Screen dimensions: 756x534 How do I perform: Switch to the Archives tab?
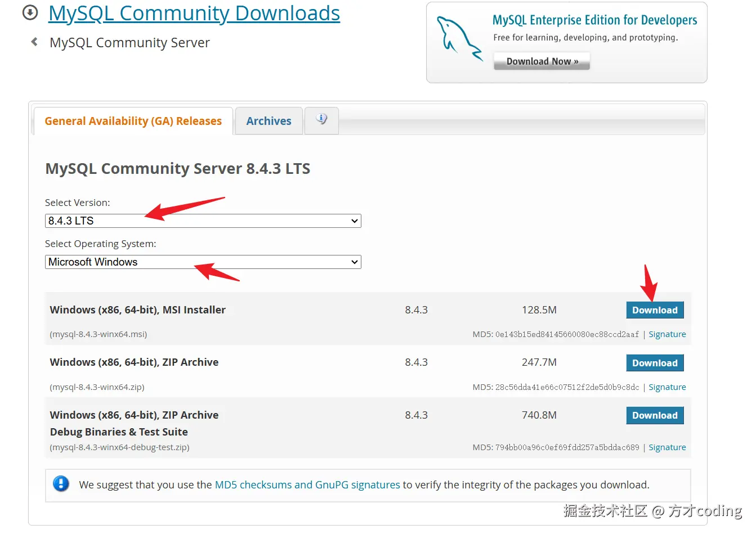(x=269, y=121)
